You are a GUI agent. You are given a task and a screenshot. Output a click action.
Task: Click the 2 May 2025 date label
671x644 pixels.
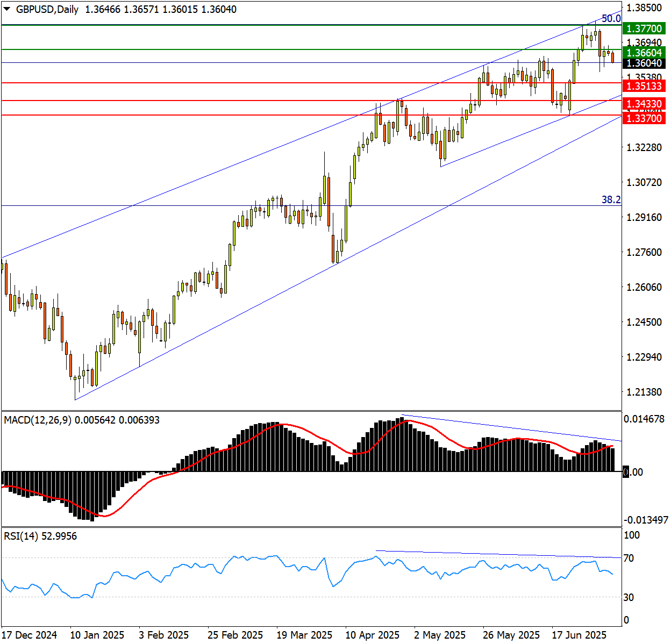440,635
